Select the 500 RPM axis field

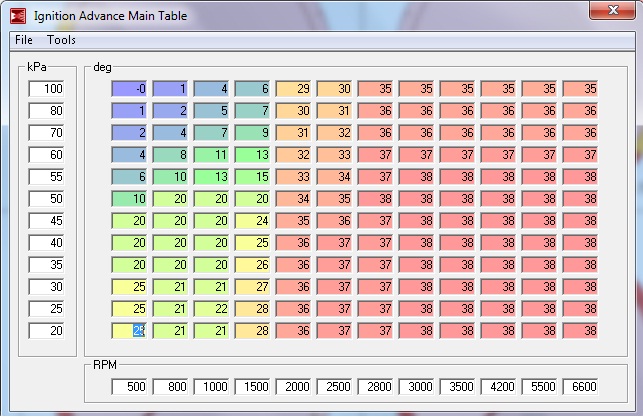pos(129,386)
